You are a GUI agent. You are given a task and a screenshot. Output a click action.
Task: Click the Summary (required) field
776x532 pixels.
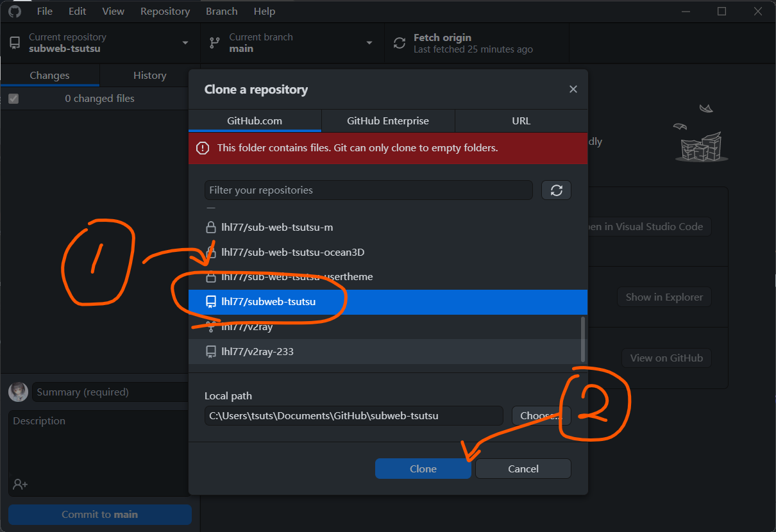[x=110, y=392]
